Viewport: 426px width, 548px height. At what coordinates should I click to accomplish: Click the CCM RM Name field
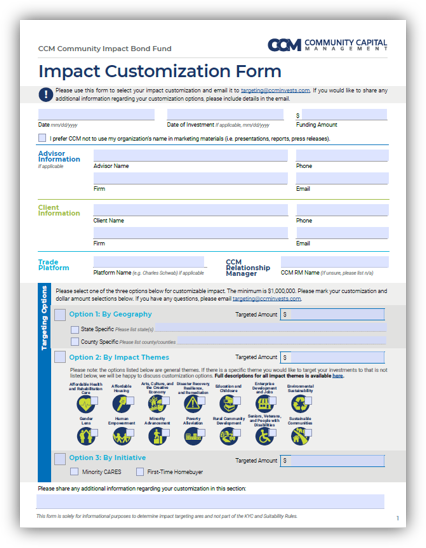[335, 262]
